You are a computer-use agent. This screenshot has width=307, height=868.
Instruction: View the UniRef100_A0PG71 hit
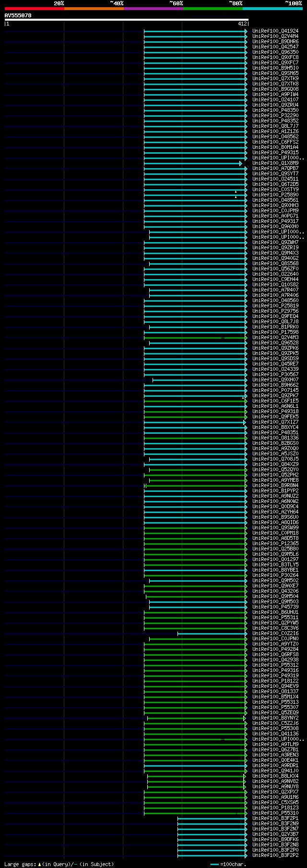(x=275, y=216)
